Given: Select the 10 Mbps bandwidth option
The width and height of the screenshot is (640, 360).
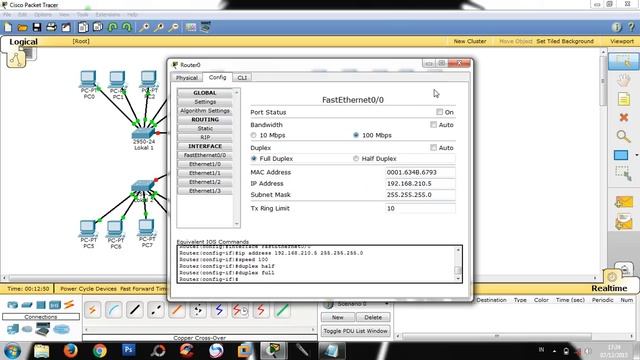Looking at the screenshot, I should pyautogui.click(x=253, y=135).
